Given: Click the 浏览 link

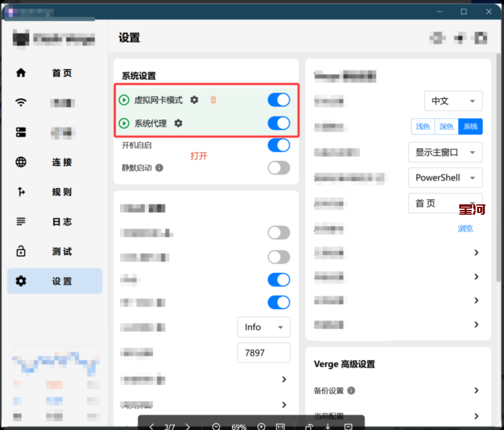Looking at the screenshot, I should click(465, 229).
